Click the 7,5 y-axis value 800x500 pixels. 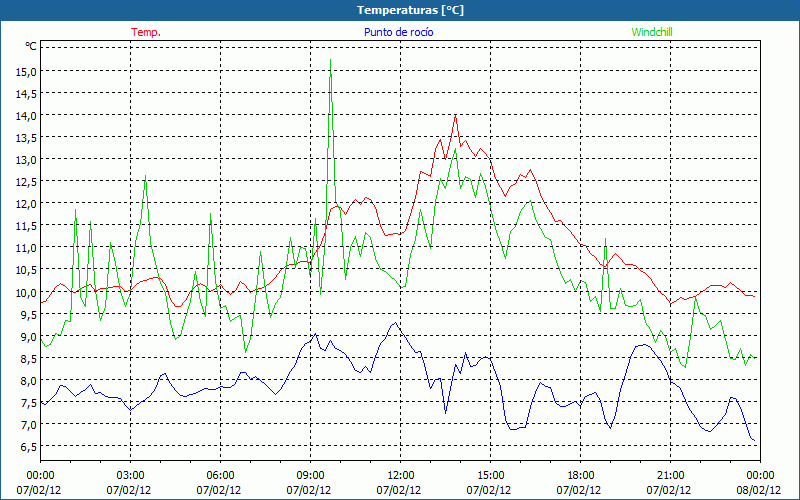(x=29, y=403)
